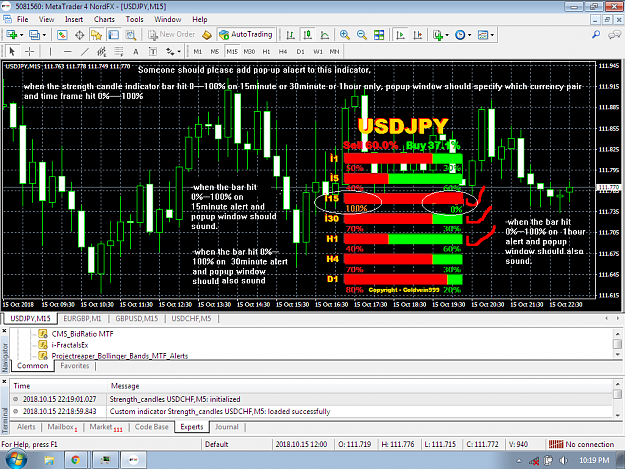Toggle the Navigator star-folder icon
The height and width of the screenshot is (469, 625).
click(96, 35)
